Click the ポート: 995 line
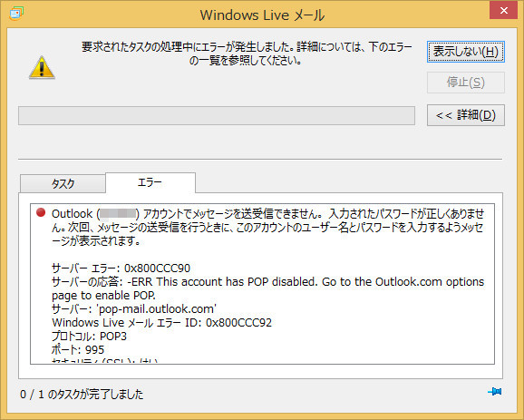The width and height of the screenshot is (524, 420). coord(78,350)
